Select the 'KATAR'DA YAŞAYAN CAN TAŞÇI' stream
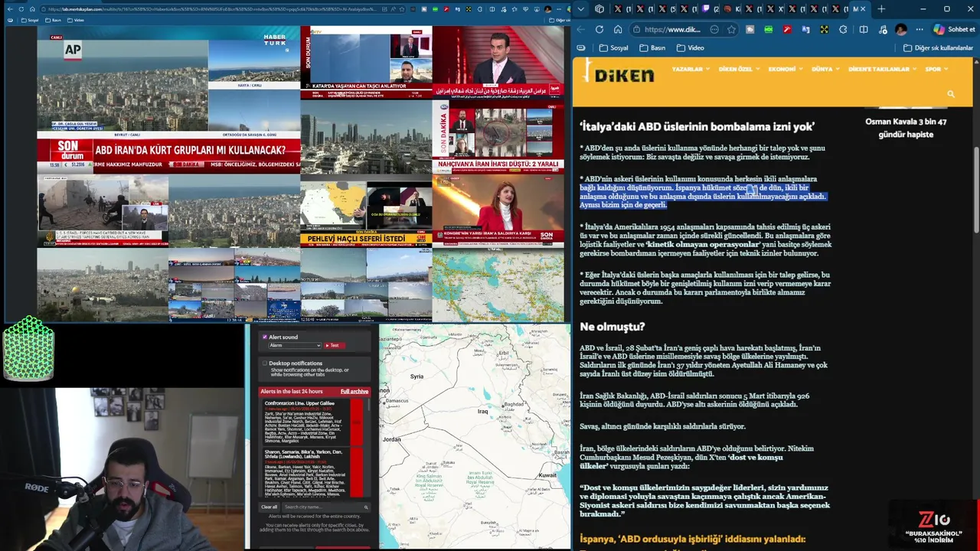Viewport: 980px width, 551px height. pos(366,63)
